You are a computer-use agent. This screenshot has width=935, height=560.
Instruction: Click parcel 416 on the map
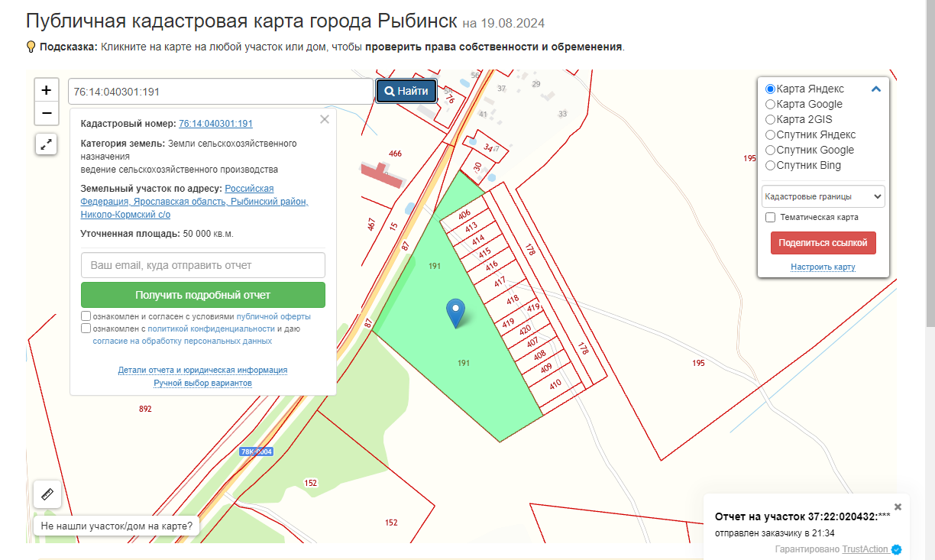point(492,265)
